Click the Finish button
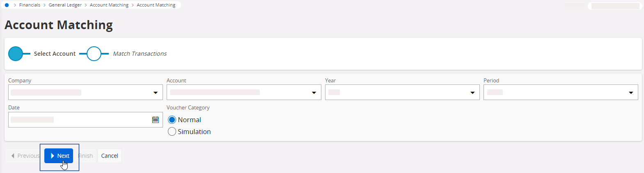The width and height of the screenshot is (644, 173). click(x=86, y=156)
